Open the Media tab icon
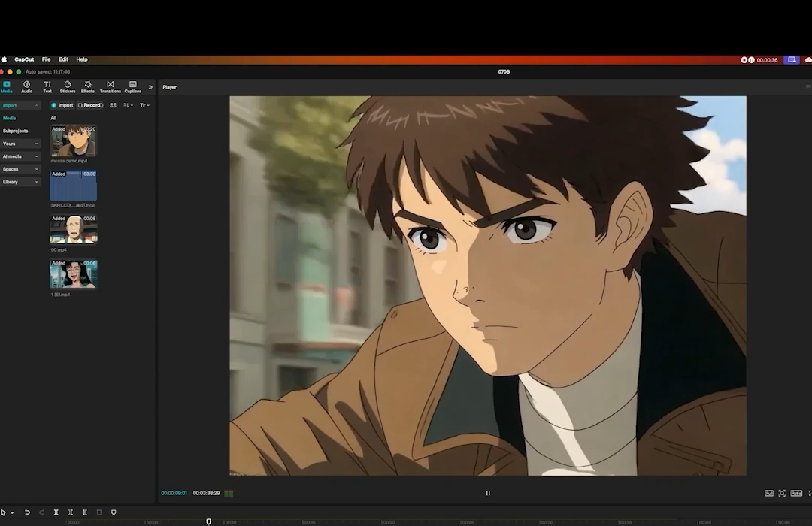Viewport: 812px width, 526px height. coord(7,87)
